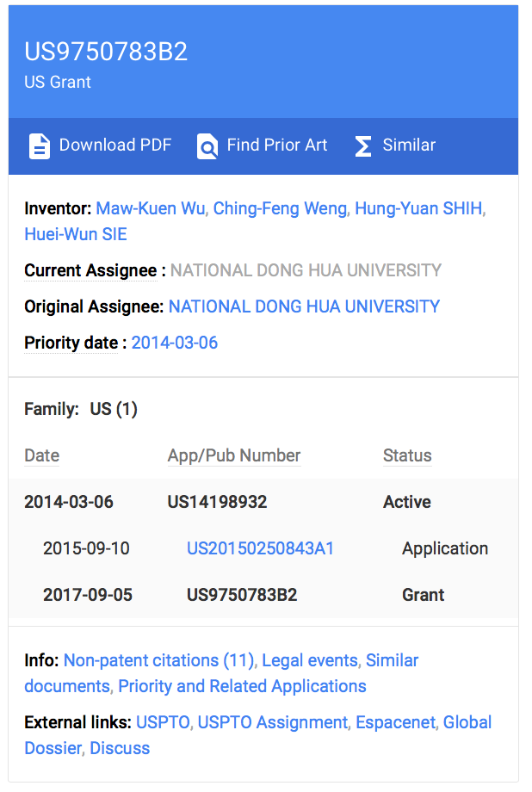Click the priority date 2014-03-06 link
Image resolution: width=532 pixels, height=792 pixels.
click(174, 343)
